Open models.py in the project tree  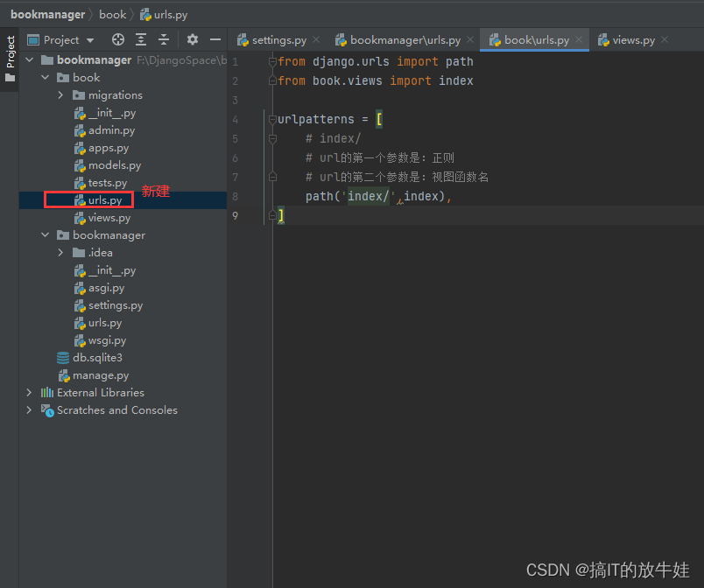(x=115, y=165)
